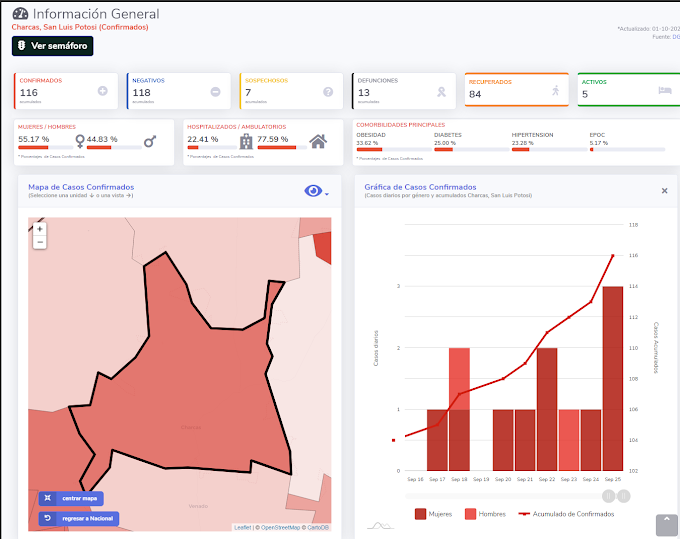Image resolution: width=680 pixels, height=539 pixels.
Task: Click the house icon for Ambulatorios
Action: click(x=318, y=141)
